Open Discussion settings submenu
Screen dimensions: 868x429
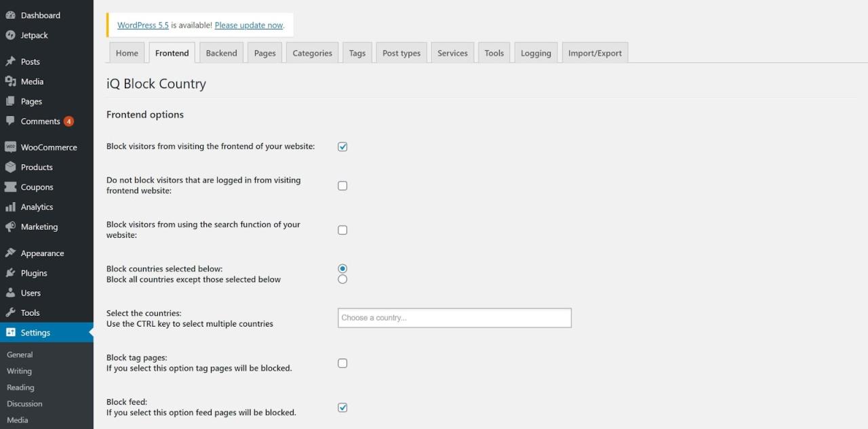point(24,404)
